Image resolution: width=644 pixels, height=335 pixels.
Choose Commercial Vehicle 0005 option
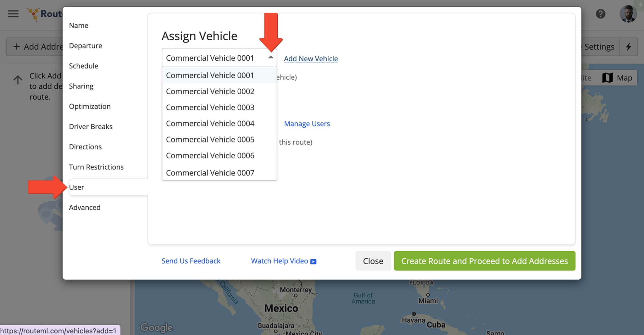pos(219,139)
